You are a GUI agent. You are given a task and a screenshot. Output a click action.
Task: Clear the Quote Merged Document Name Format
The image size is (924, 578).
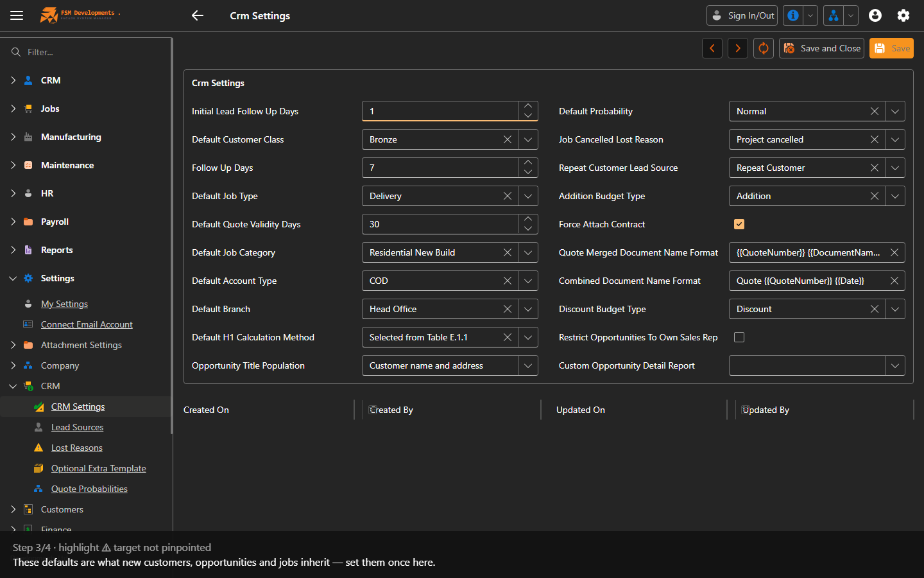pyautogui.click(x=894, y=252)
